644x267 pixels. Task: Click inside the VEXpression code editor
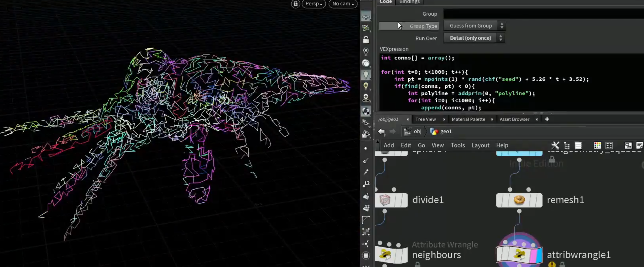pyautogui.click(x=511, y=82)
